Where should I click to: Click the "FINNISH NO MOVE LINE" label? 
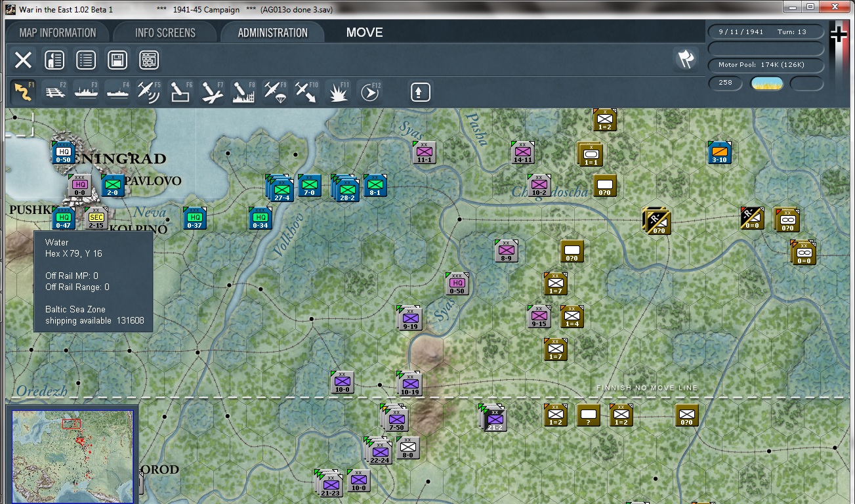647,388
